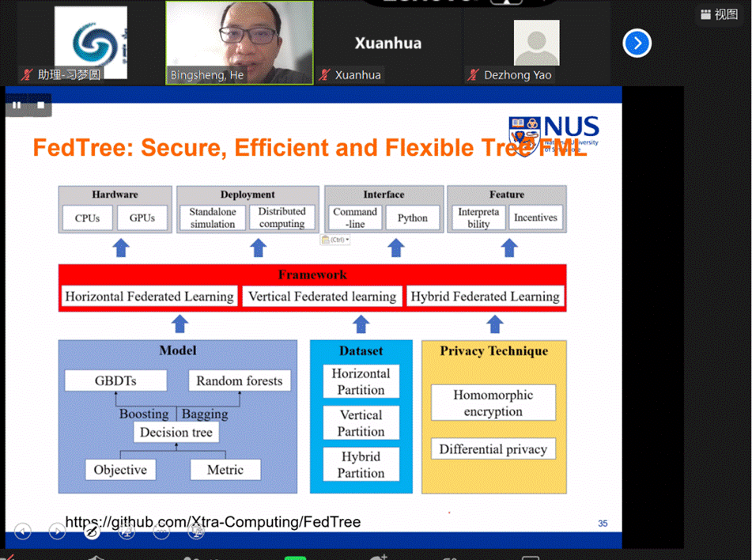Select Bingsheng, He's video thumbnail
Image resolution: width=752 pixels, height=560 pixels.
239,40
